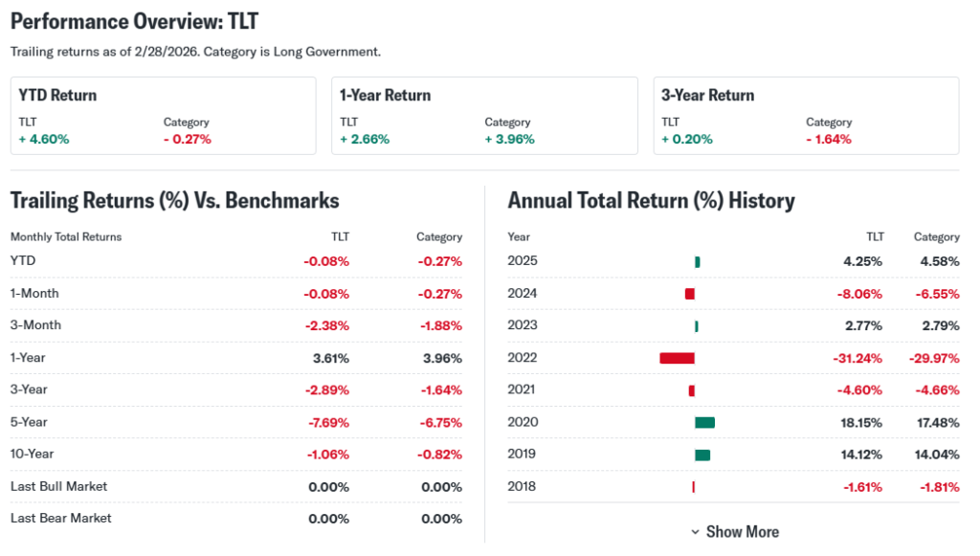Select the YTD Return card
Viewport: 980px width, 556px height.
pyautogui.click(x=163, y=116)
